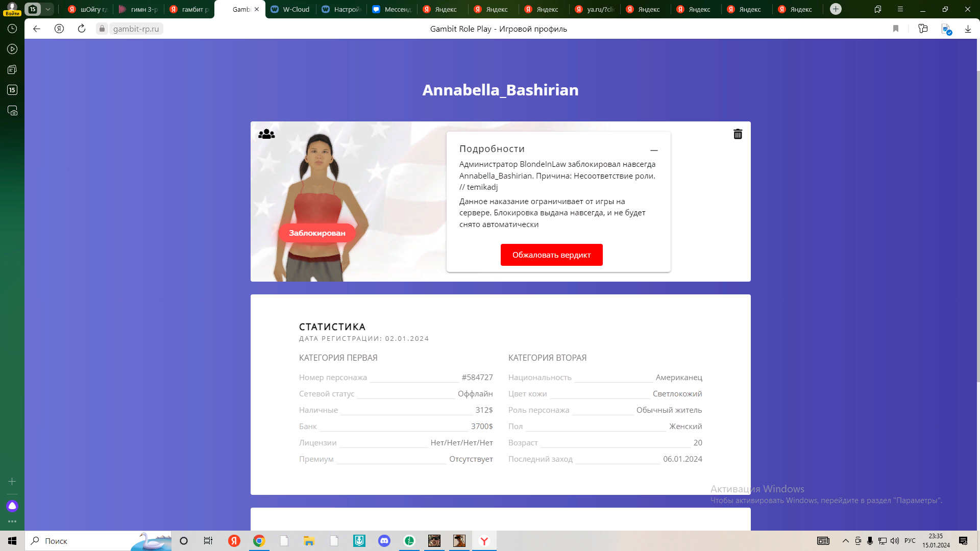Go back using the browser arrow
The height and width of the screenshot is (551, 980).
(x=37, y=29)
